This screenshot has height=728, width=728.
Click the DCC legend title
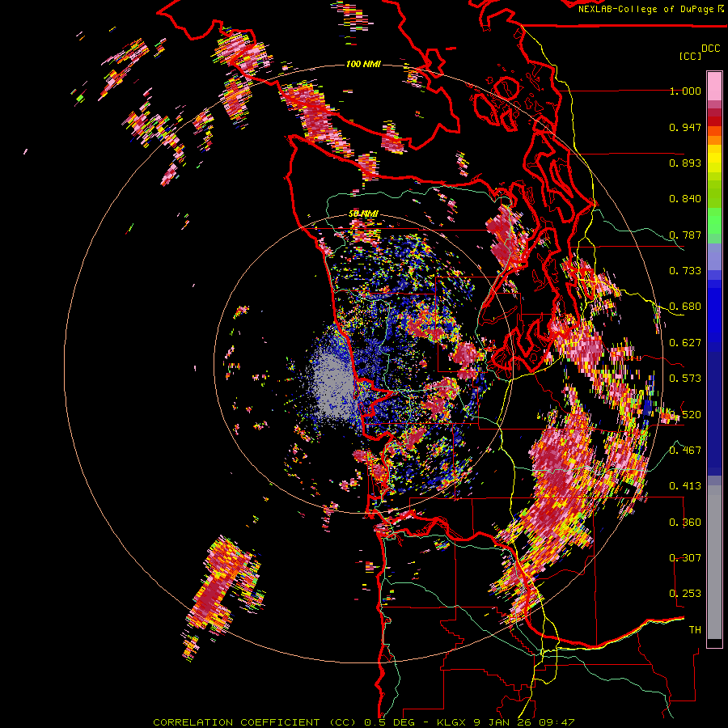(x=710, y=49)
